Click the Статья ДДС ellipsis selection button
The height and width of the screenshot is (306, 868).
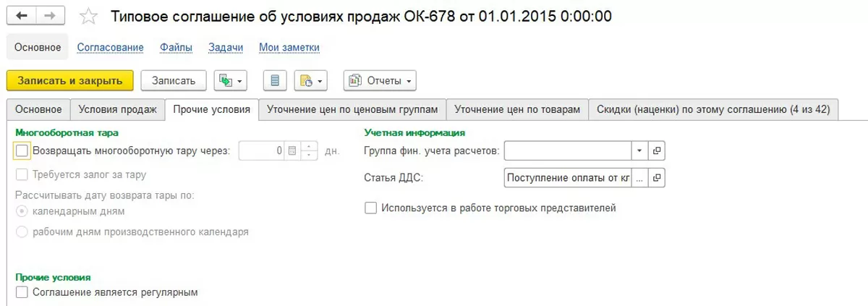point(639,177)
